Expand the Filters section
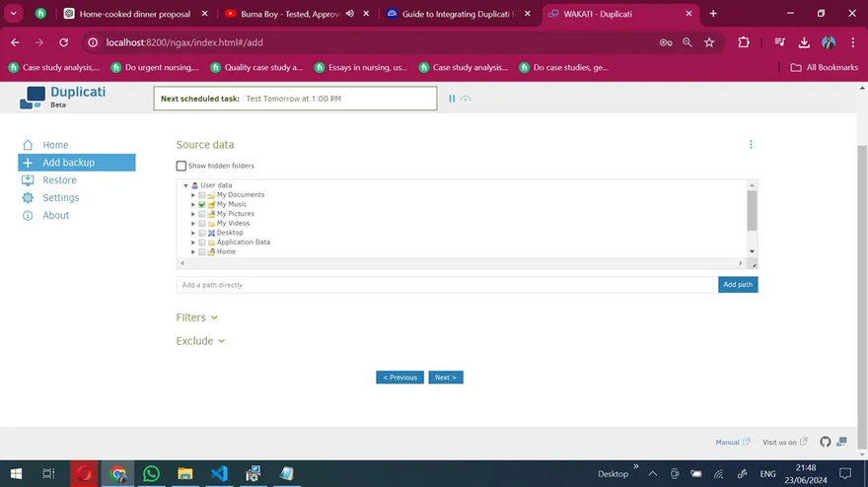This screenshot has height=487, width=868. (x=196, y=317)
